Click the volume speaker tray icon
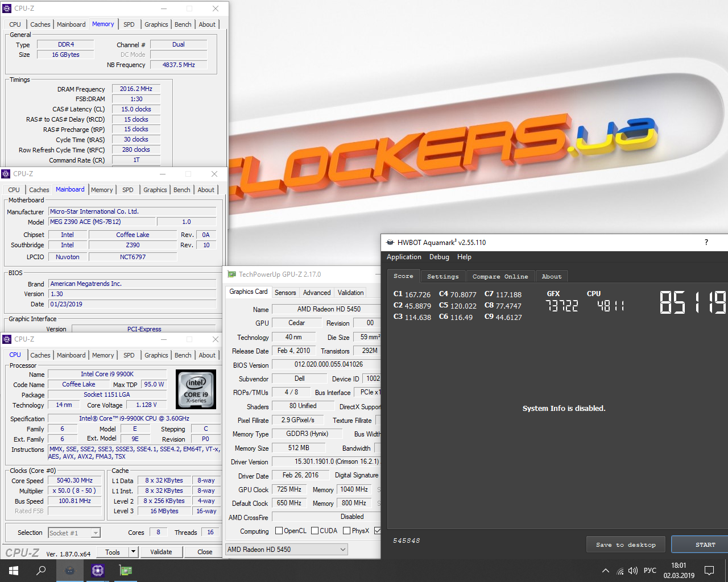This screenshot has height=582, width=728. pyautogui.click(x=633, y=571)
